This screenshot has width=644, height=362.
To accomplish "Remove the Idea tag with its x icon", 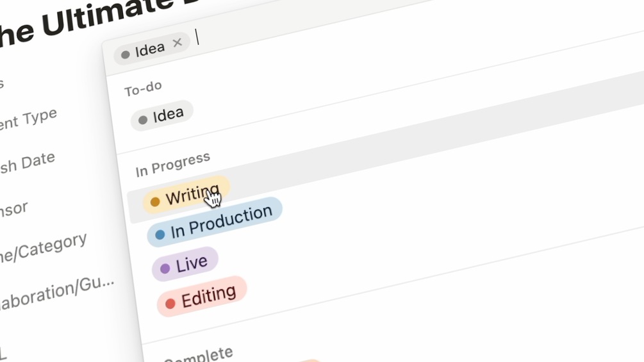I will pyautogui.click(x=178, y=43).
